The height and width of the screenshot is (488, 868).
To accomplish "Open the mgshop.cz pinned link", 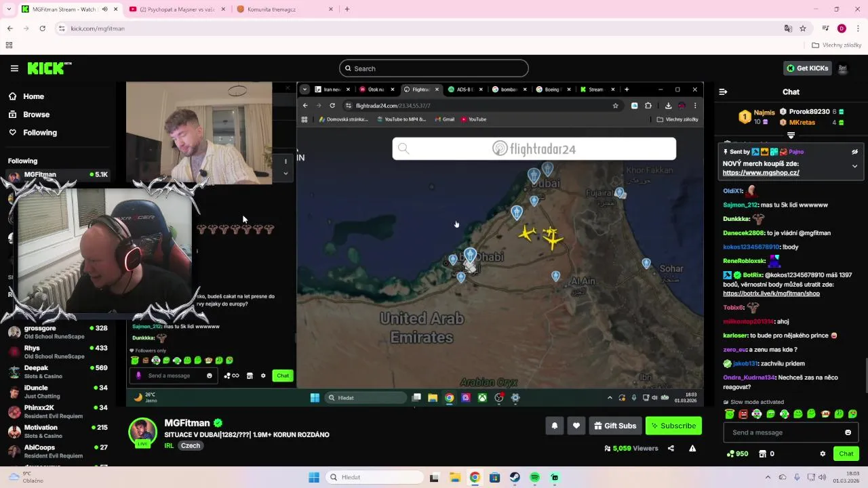I will (x=761, y=173).
